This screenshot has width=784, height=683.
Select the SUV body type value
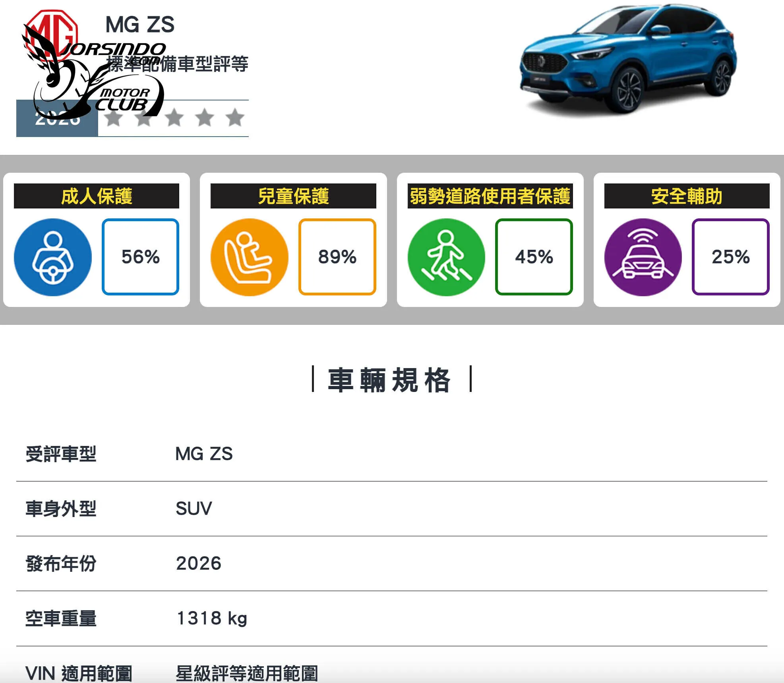(x=194, y=509)
